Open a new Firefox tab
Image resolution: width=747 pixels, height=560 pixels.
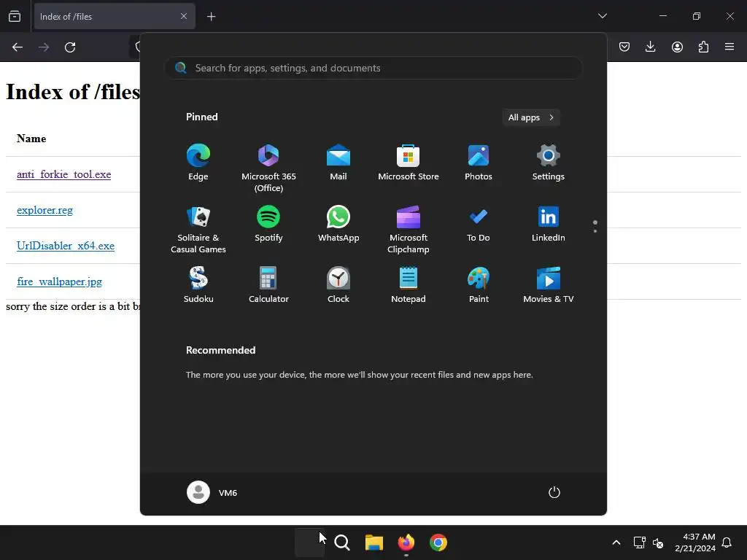click(x=211, y=17)
